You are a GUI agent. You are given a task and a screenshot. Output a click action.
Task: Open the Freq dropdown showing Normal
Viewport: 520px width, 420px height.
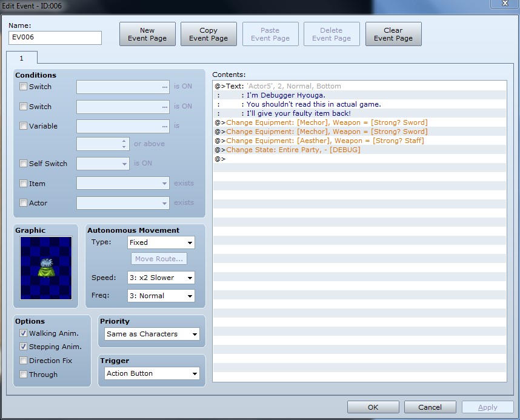click(161, 296)
